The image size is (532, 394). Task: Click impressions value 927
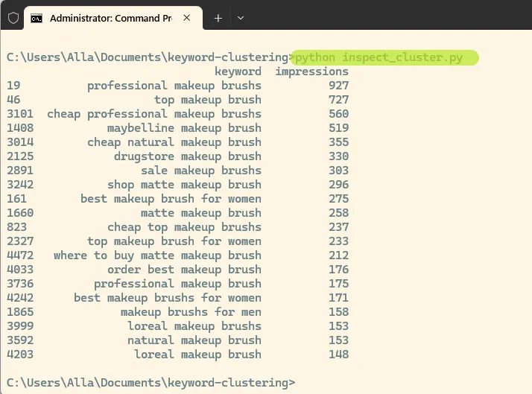click(x=338, y=86)
